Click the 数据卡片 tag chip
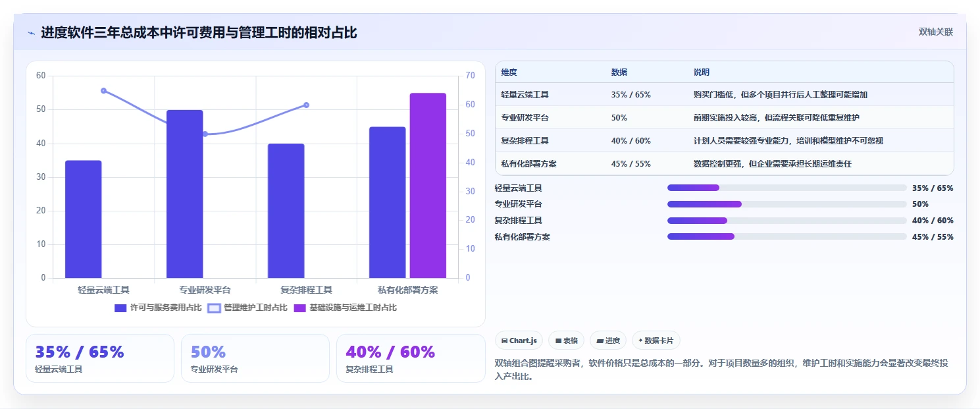This screenshot has width=980, height=409. [x=656, y=341]
